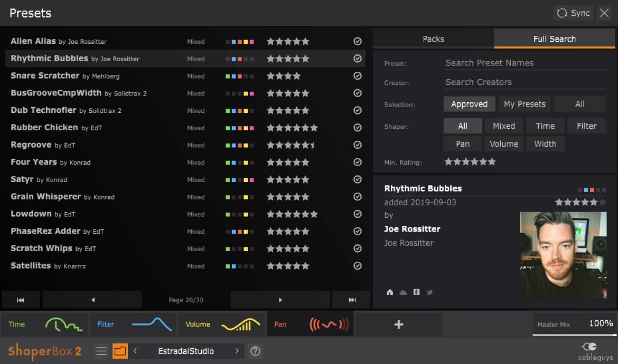Switch to the Packs tab
The height and width of the screenshot is (364, 618).
433,39
